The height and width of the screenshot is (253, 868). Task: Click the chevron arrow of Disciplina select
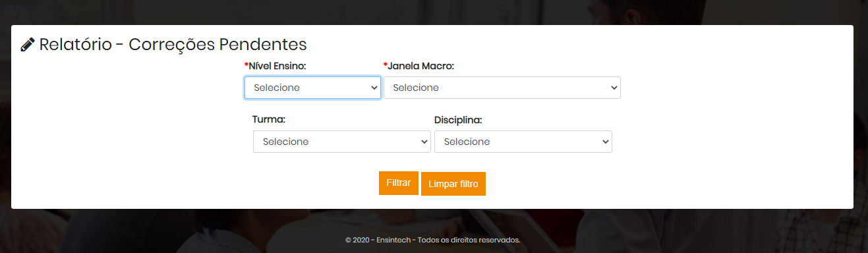604,142
